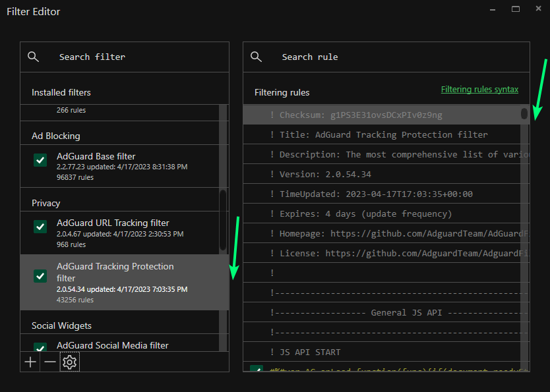Click the search rule magnifier icon

tap(256, 57)
